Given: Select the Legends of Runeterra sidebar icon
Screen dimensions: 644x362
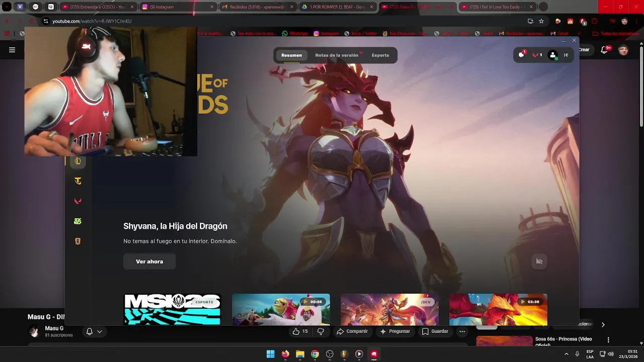Looking at the screenshot, I should click(77, 241).
